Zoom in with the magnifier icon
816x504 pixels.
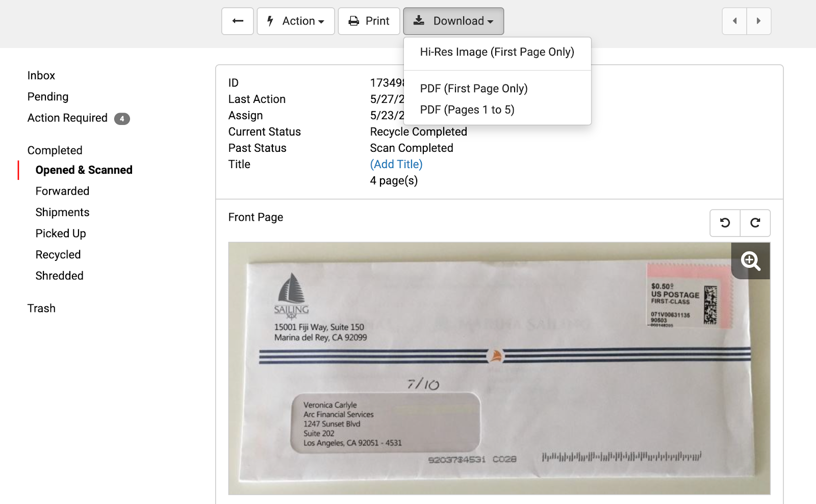tap(751, 260)
